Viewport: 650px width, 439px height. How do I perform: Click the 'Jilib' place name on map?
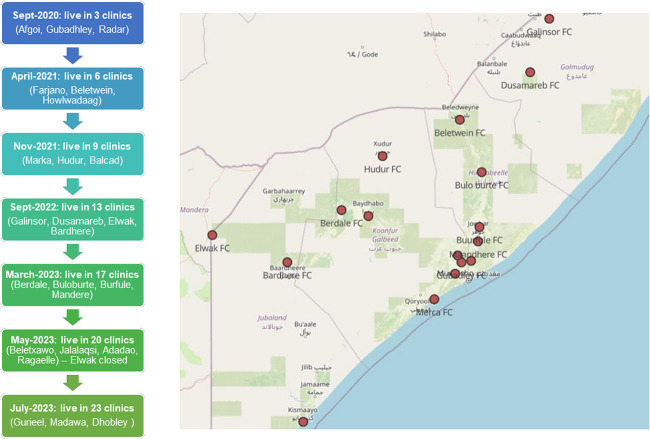(x=307, y=367)
